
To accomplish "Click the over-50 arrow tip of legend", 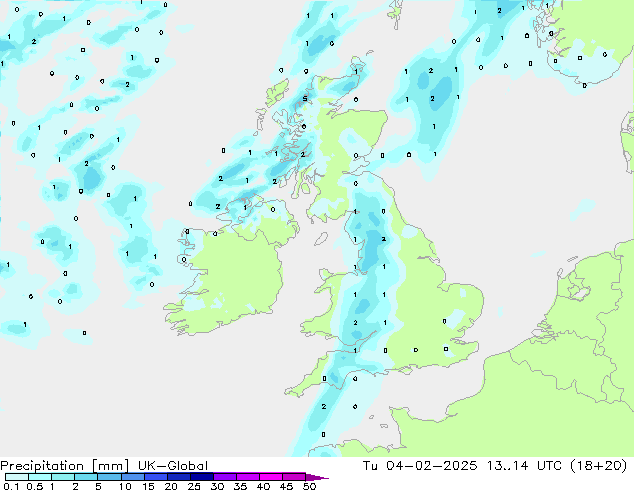I will [317, 477].
